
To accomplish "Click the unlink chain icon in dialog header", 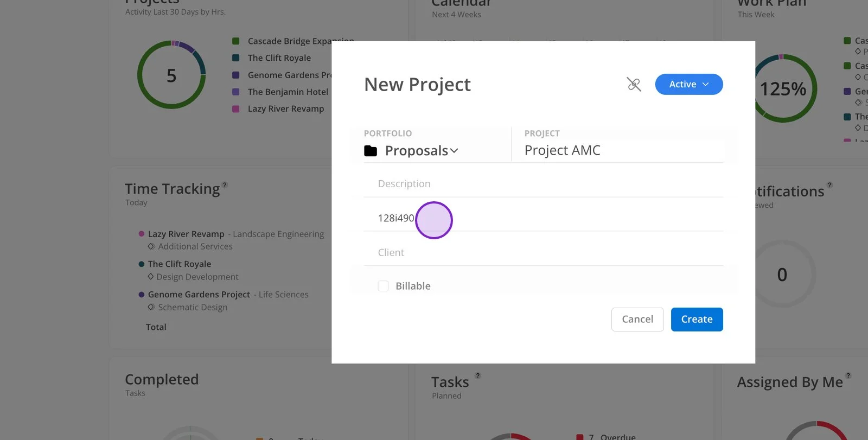I will tap(634, 85).
